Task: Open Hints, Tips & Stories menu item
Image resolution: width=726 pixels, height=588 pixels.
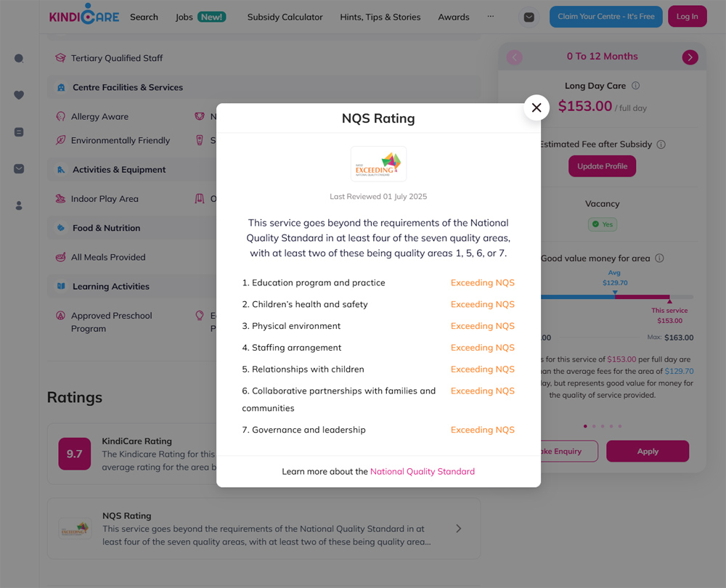Action: coord(380,17)
